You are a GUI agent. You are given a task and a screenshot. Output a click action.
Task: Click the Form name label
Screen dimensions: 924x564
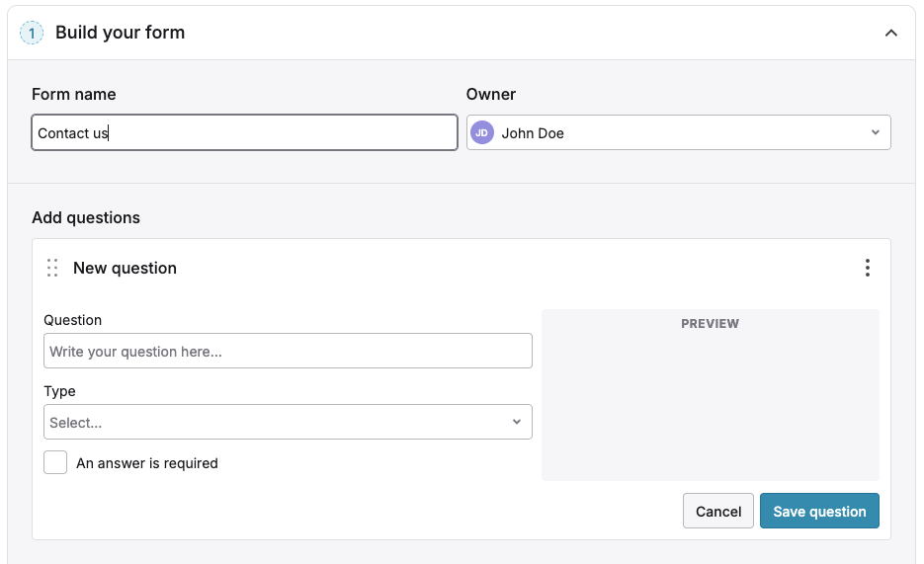pyautogui.click(x=74, y=94)
